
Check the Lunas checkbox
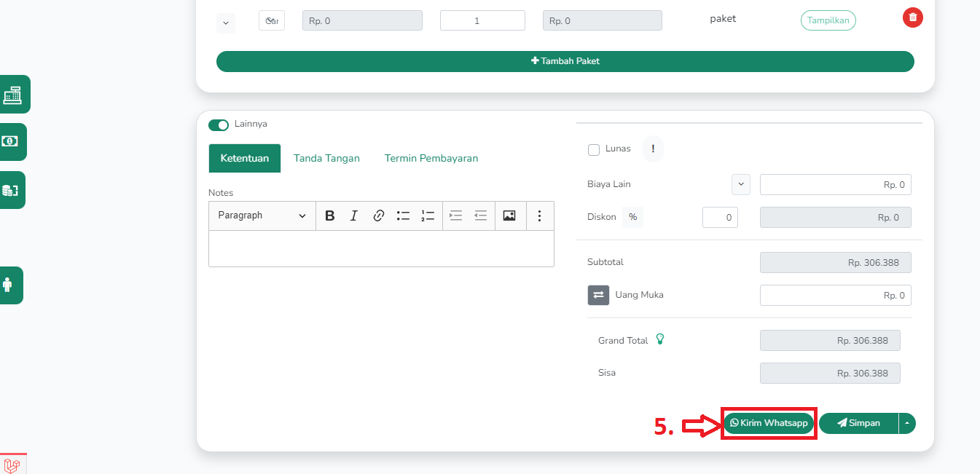click(x=593, y=150)
